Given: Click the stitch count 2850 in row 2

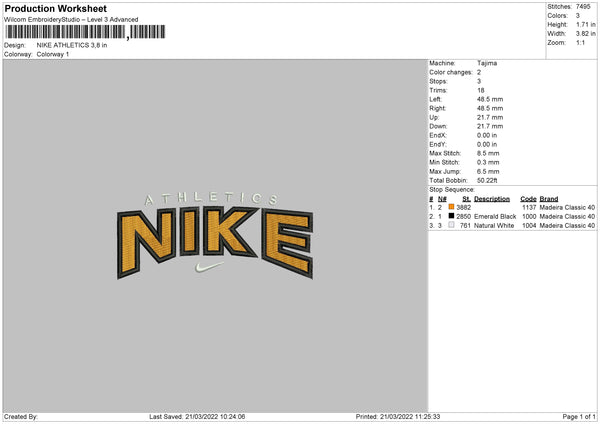Looking at the screenshot, I should pos(463,217).
